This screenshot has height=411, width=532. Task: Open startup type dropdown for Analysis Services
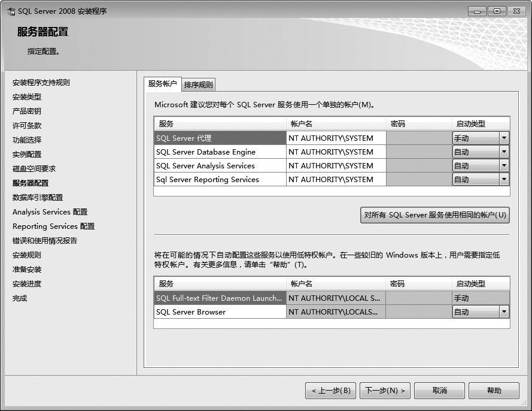coord(504,166)
